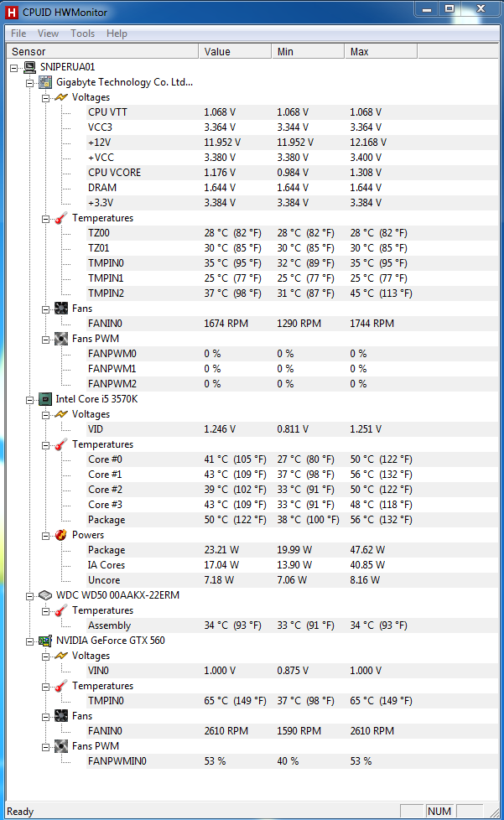504x820 pixels.
Task: Collapse the Intel Core i5 3570K node
Action: (30, 400)
